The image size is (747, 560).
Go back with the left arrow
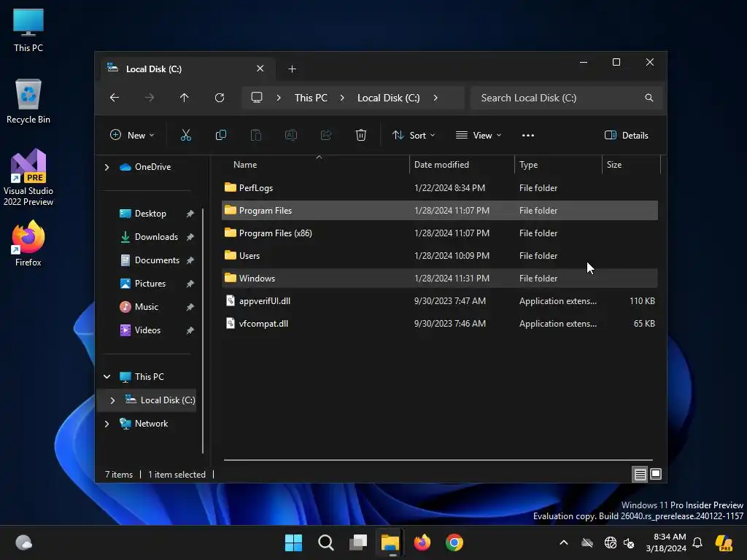point(115,98)
